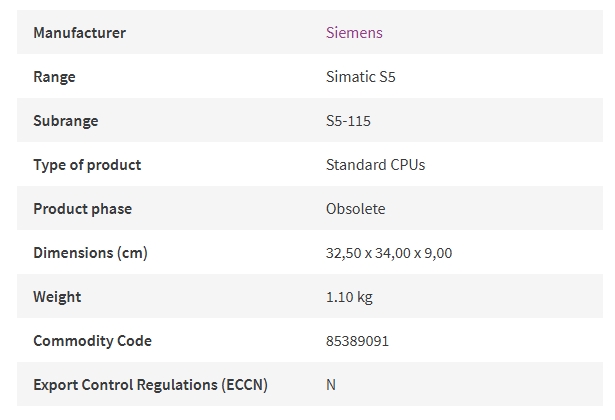Image resolution: width=615 pixels, height=420 pixels.
Task: Click the Weight label
Action: (57, 297)
